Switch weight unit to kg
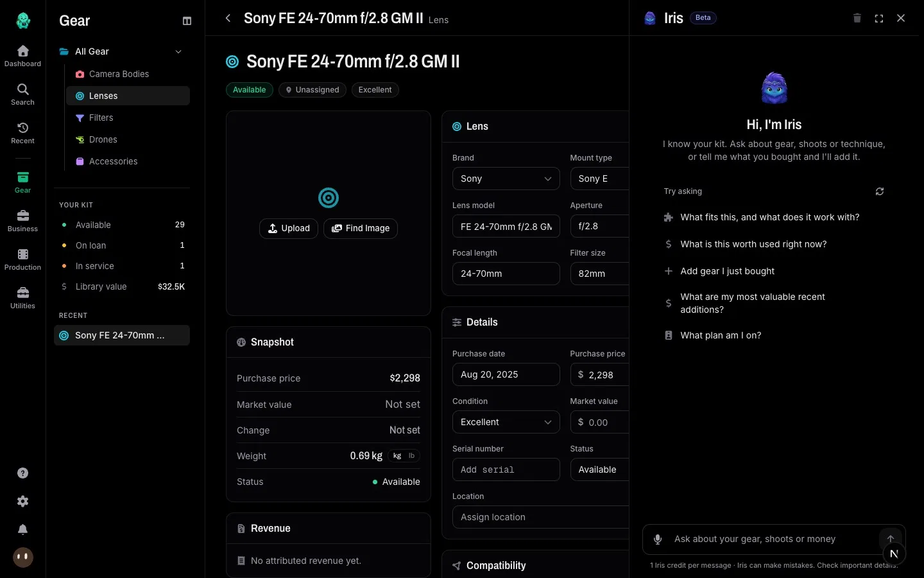The height and width of the screenshot is (578, 924). coord(397,456)
